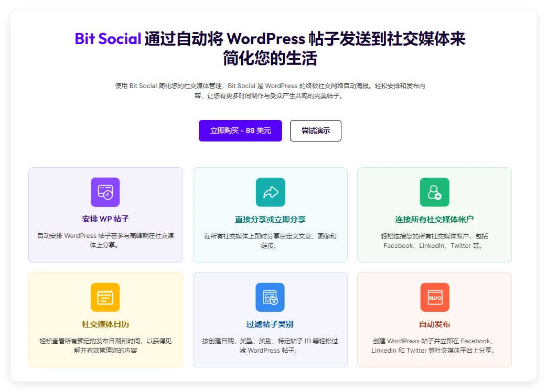Click the 社交媒体日历 title text
This screenshot has width=547, height=392.
click(x=105, y=324)
